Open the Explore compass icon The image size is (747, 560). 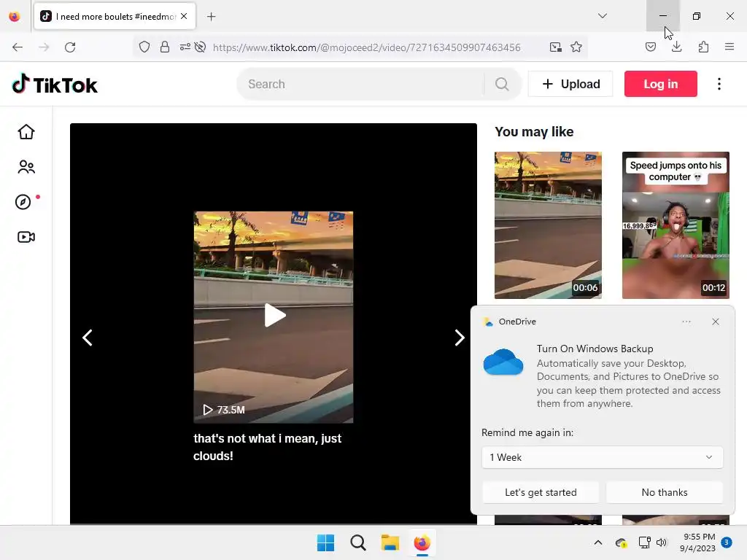pos(23,202)
